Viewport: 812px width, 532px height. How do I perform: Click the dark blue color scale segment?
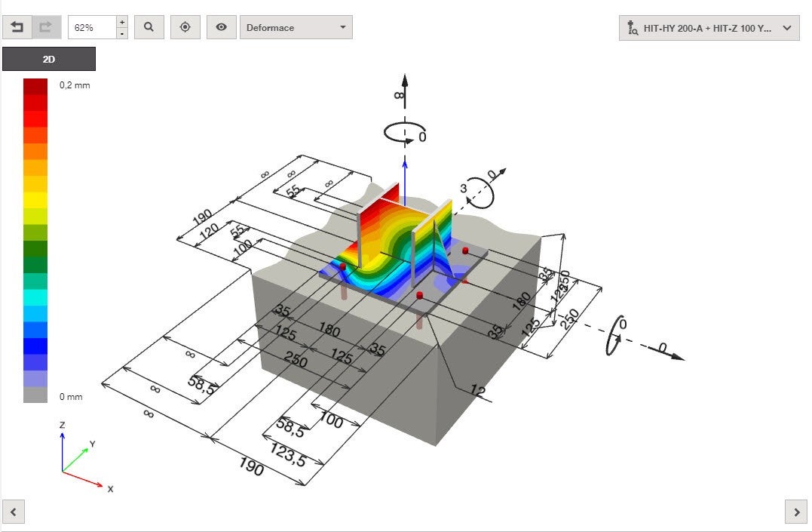[x=35, y=346]
